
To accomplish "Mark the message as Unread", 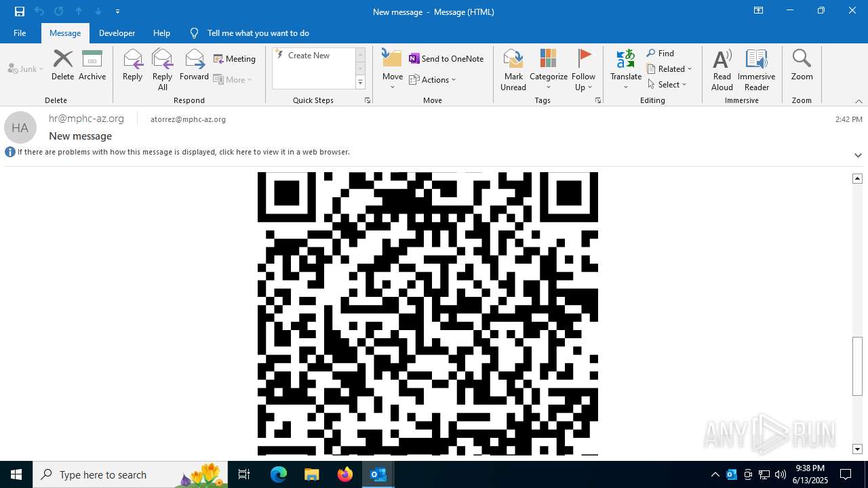I will tap(513, 70).
